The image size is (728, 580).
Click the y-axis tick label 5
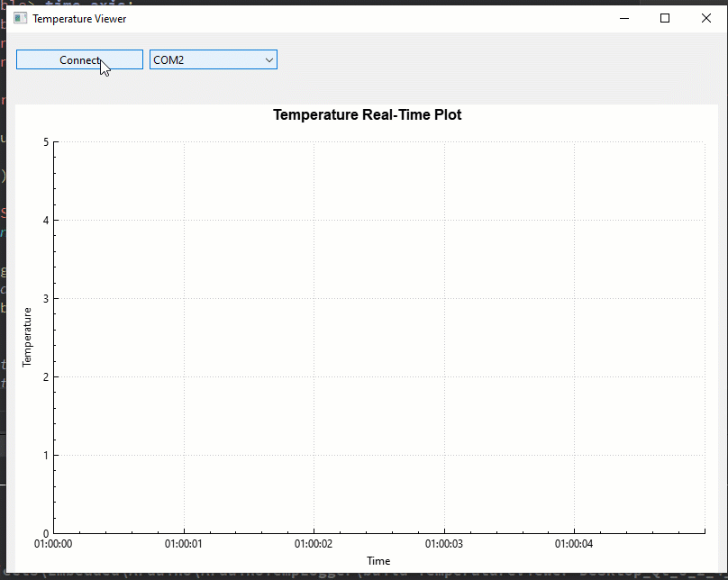[45, 142]
